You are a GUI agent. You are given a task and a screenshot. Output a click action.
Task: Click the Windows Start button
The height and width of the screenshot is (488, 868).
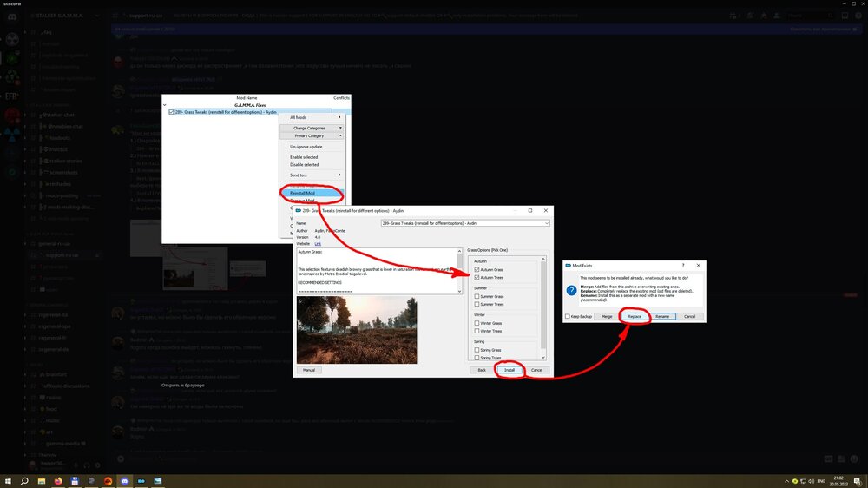coord(7,480)
